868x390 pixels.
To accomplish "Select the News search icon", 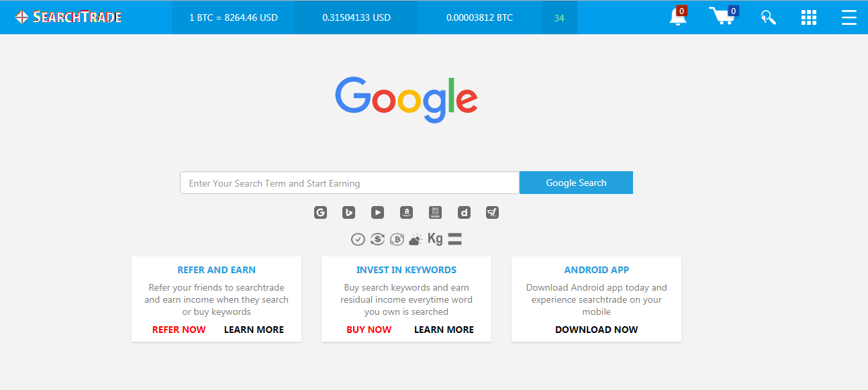I will point(435,212).
